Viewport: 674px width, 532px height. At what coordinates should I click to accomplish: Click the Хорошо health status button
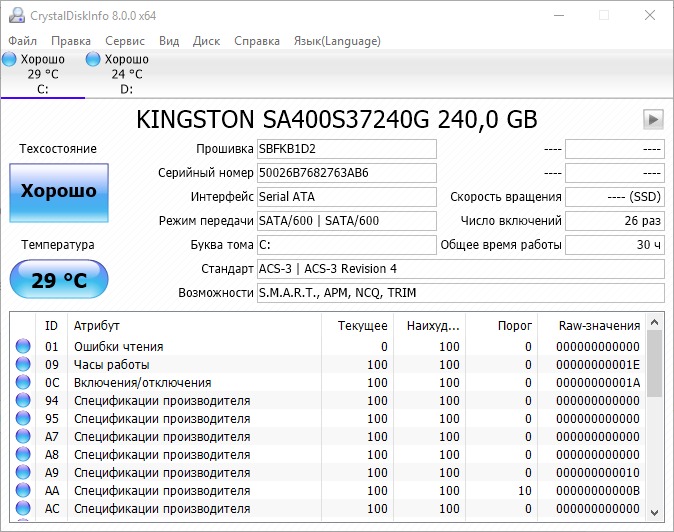(x=59, y=192)
